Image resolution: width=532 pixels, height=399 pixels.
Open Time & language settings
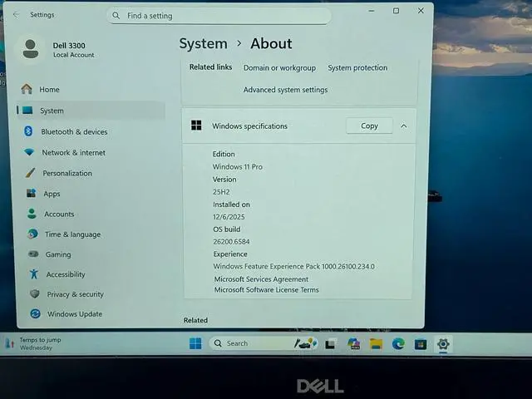tap(71, 234)
